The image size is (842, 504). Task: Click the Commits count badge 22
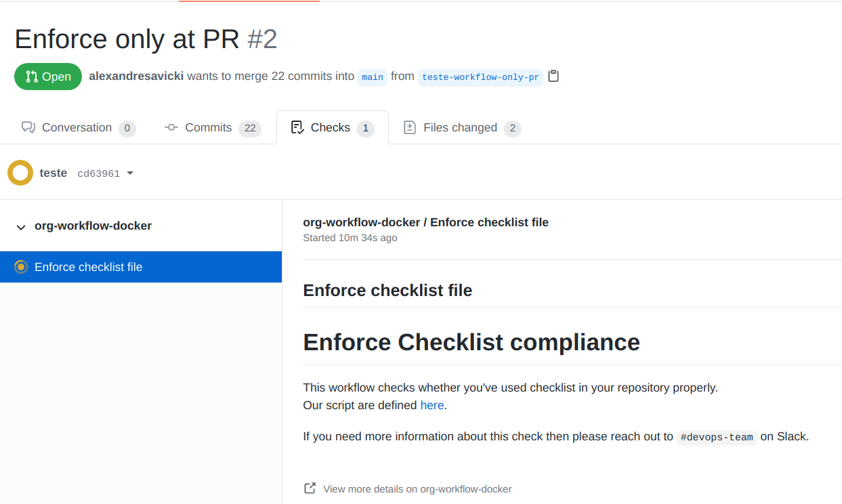point(250,128)
